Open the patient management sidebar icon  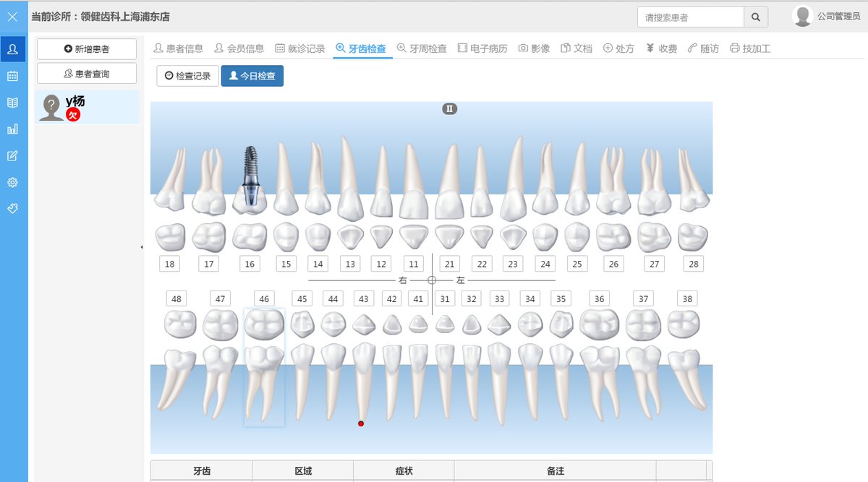[x=12, y=49]
